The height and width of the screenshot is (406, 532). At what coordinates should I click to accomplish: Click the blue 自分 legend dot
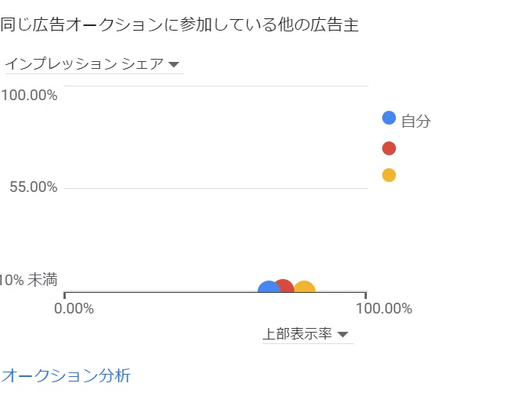click(389, 118)
